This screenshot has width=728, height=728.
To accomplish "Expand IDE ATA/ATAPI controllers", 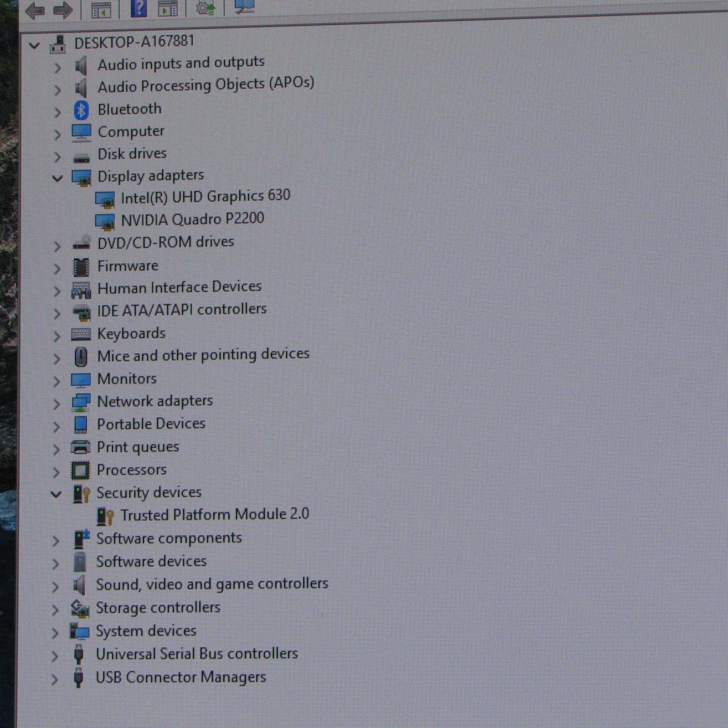I will coord(57,314).
